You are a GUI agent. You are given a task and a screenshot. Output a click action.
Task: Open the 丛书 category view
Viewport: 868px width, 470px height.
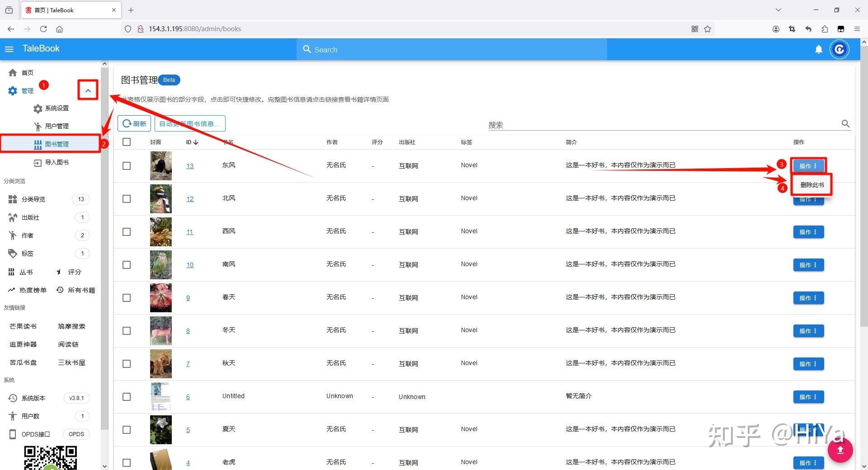[x=25, y=272]
